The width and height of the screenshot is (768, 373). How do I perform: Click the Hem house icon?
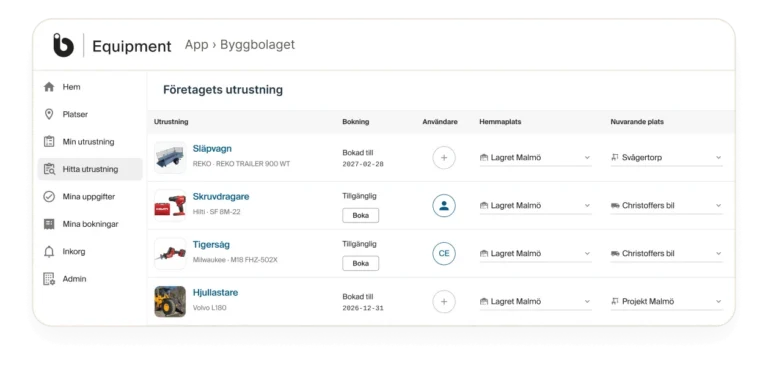pos(49,87)
